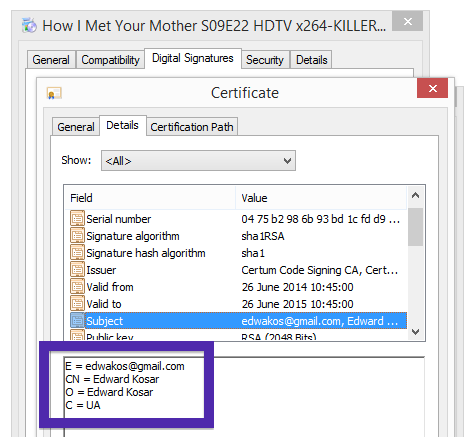
Task: Click the certificate icon in dialog title bar
Action: [54, 93]
